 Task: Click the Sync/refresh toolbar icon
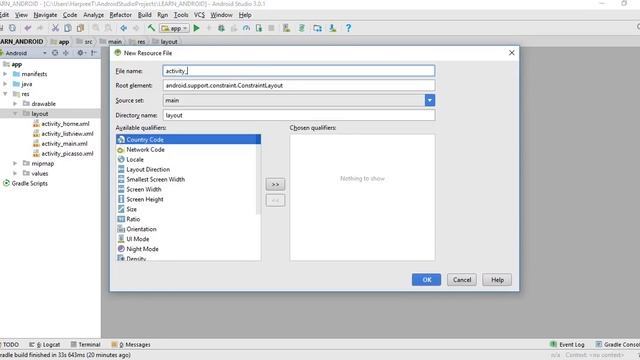pos(13,28)
